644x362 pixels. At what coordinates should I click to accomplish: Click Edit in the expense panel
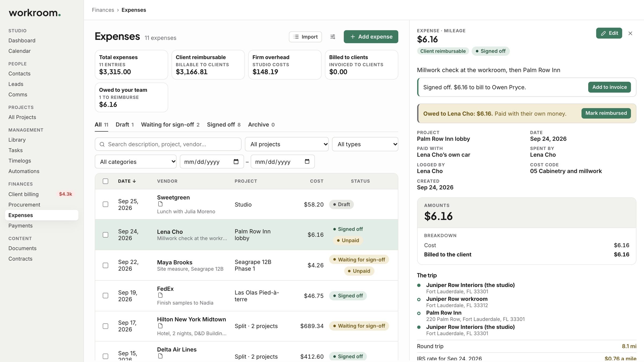609,33
